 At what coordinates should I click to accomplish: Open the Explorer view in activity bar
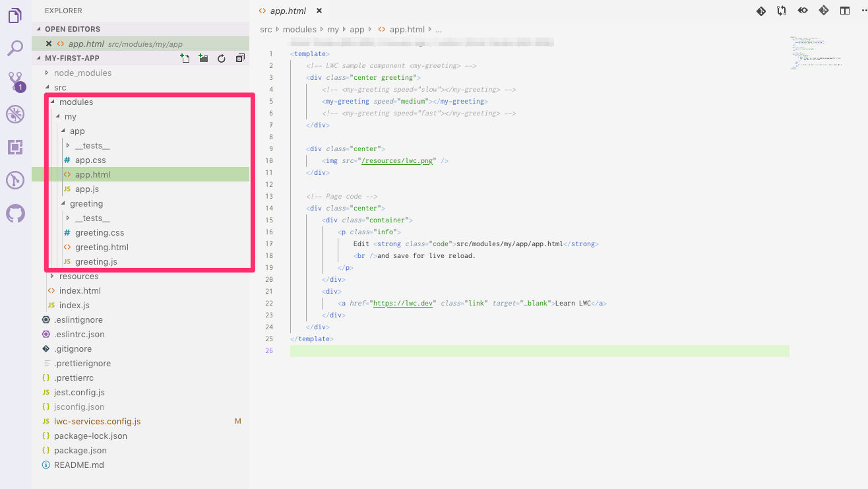point(15,15)
